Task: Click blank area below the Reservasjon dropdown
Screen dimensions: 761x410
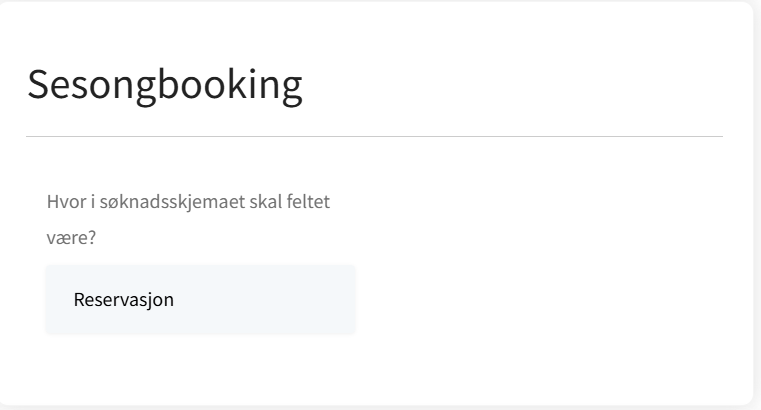Action: click(x=200, y=365)
